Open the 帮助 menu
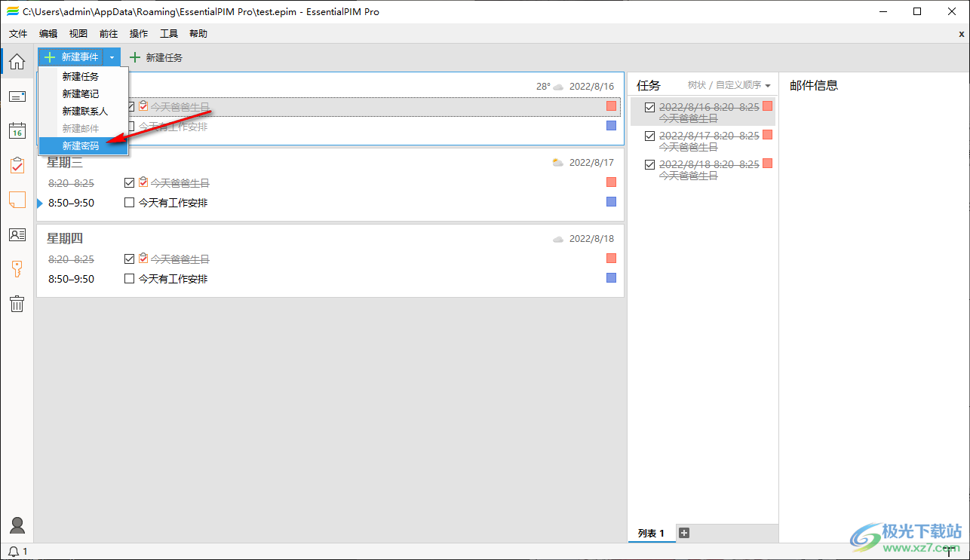Viewport: 970px width, 560px height. pyautogui.click(x=198, y=34)
